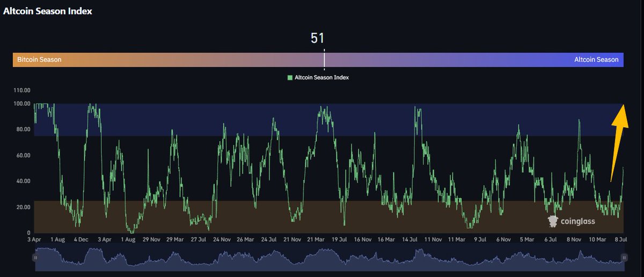Screen dimensions: 644x277
Task: Click the 6 Jul date label
Action: click(x=551, y=239)
